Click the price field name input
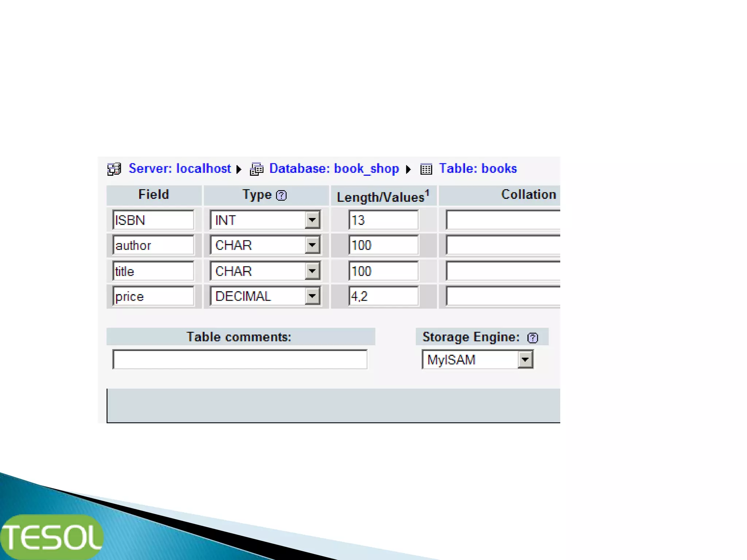 pyautogui.click(x=153, y=296)
